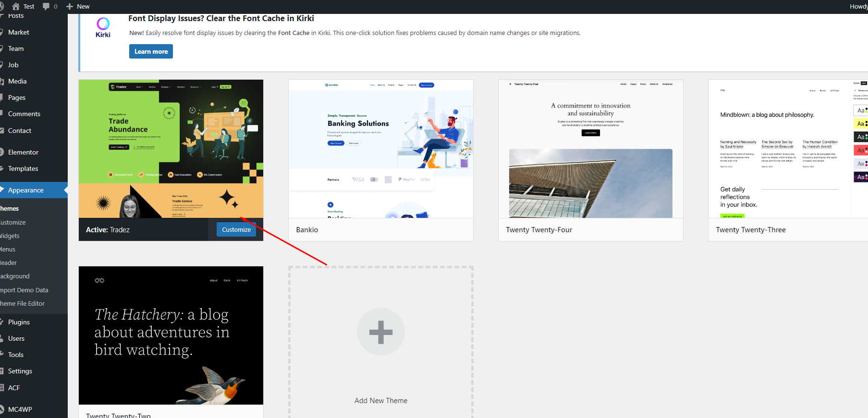
Task: Click Bankio theme screenshot thumbnail
Action: (381, 149)
